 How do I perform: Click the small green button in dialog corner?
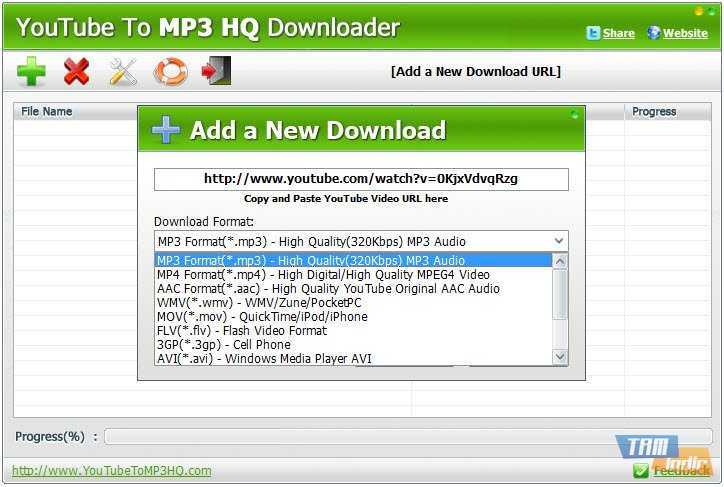click(x=574, y=114)
